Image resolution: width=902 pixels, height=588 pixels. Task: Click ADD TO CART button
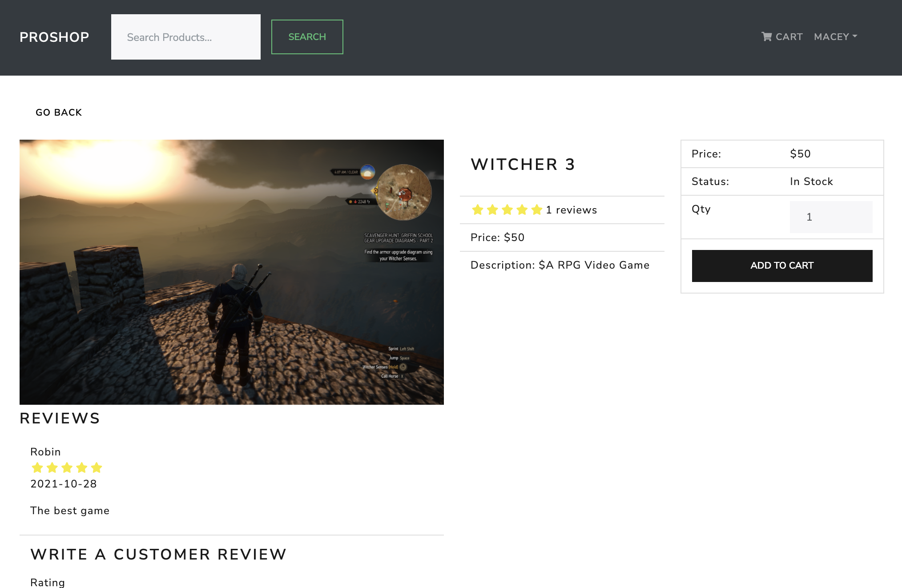coord(781,266)
